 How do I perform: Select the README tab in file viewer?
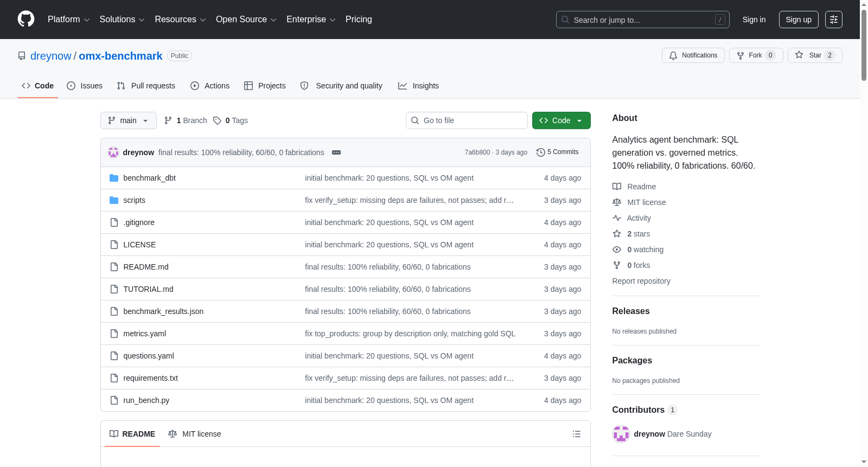click(x=132, y=434)
